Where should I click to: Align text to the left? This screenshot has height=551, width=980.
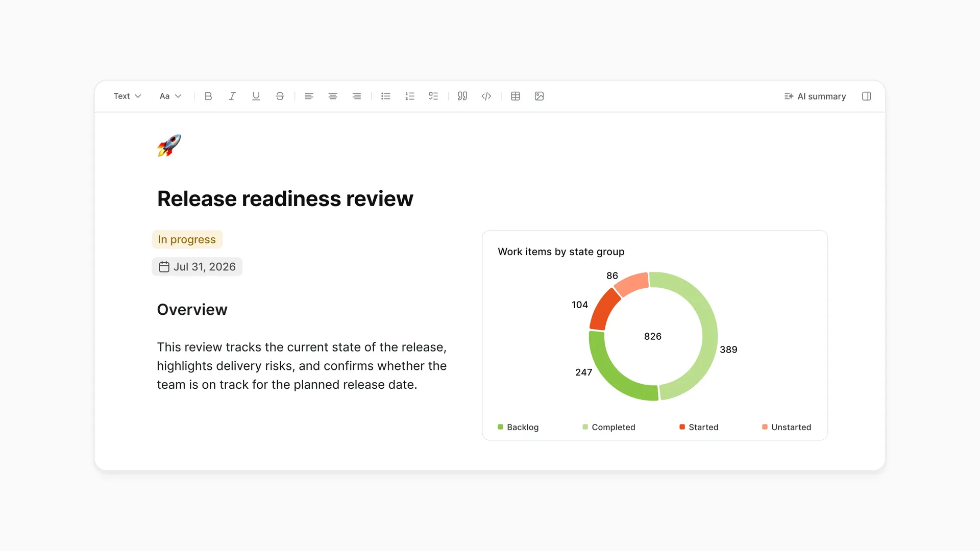[309, 96]
